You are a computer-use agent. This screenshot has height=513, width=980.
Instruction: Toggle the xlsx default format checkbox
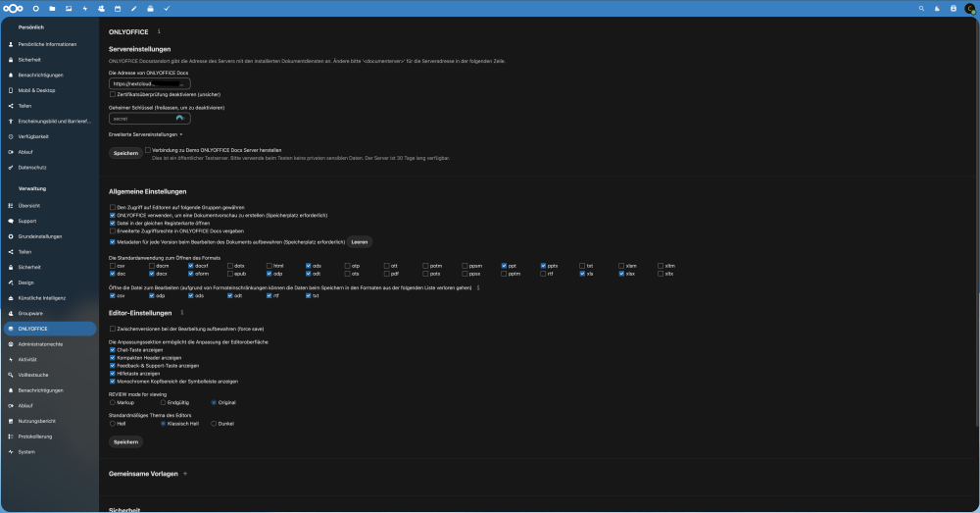click(621, 274)
